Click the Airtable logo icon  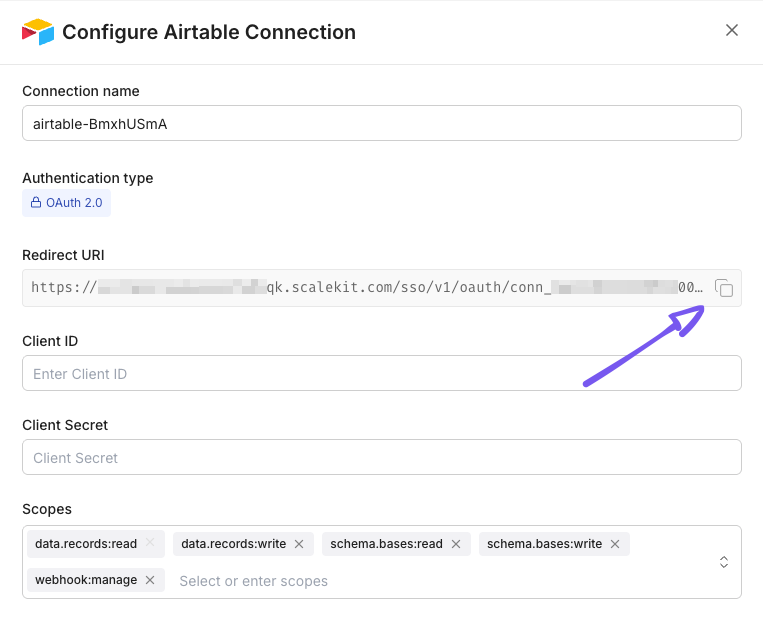click(38, 32)
